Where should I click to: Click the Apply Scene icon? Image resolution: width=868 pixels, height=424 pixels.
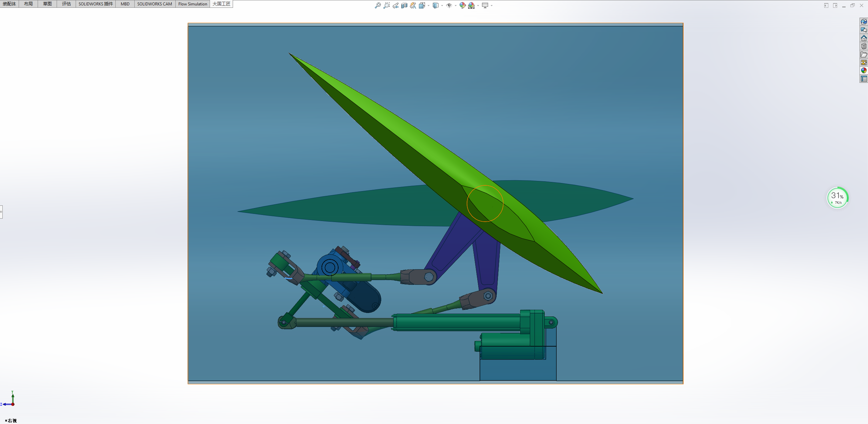tap(471, 5)
